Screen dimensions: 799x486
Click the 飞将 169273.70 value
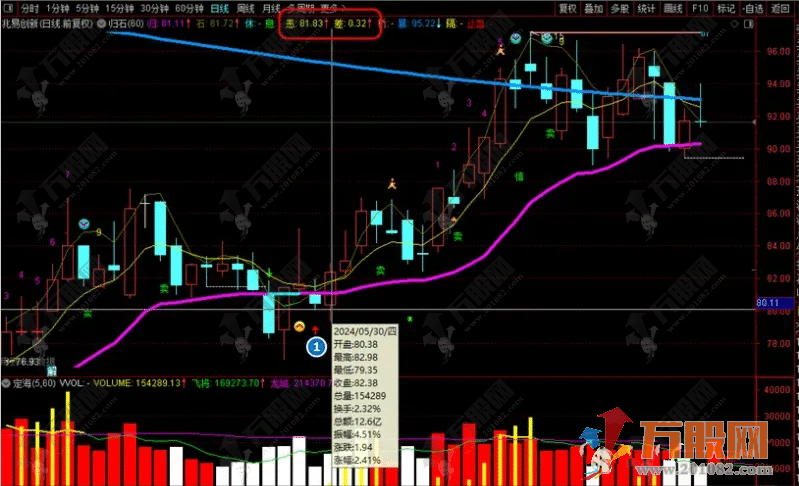(227, 383)
